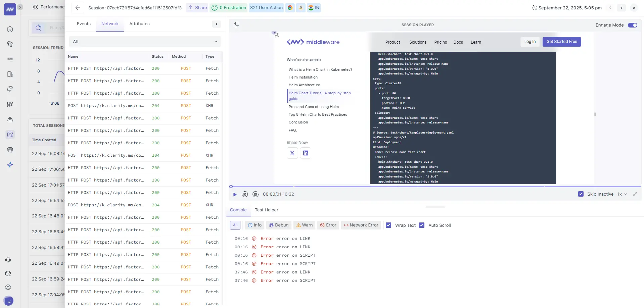Click the rewind 10 seconds playback icon
The height and width of the screenshot is (308, 644).
click(x=245, y=194)
